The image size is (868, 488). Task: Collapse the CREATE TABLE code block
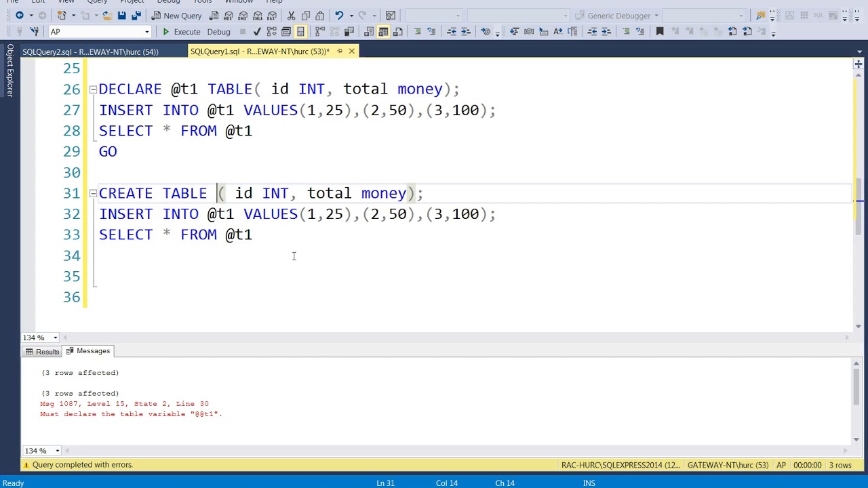click(x=93, y=194)
